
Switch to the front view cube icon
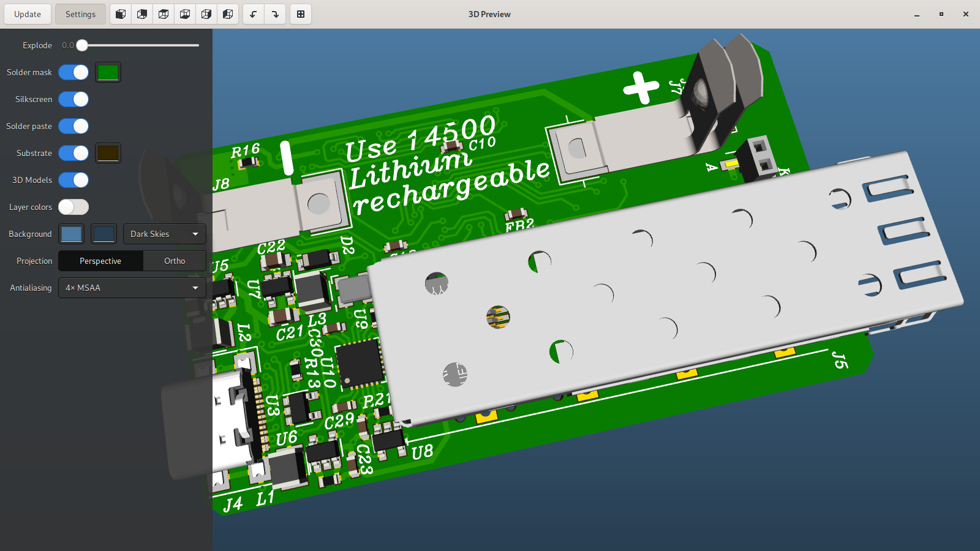click(121, 14)
